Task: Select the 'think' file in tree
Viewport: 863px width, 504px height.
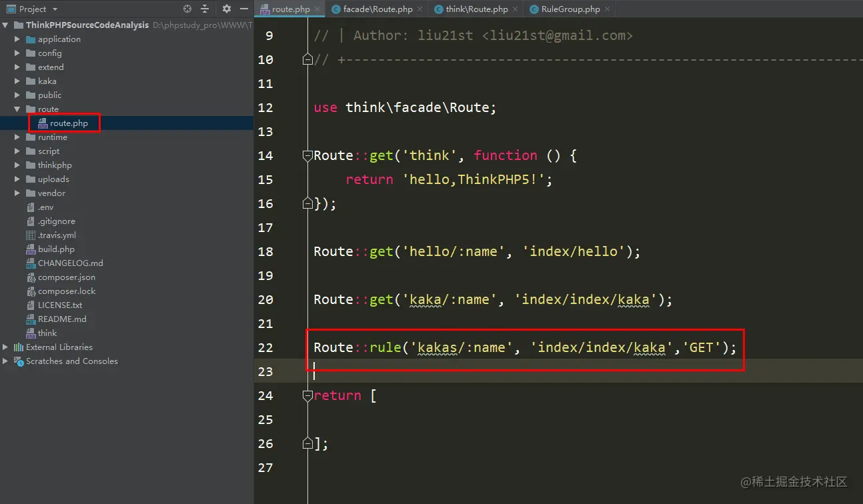Action: pos(47,333)
